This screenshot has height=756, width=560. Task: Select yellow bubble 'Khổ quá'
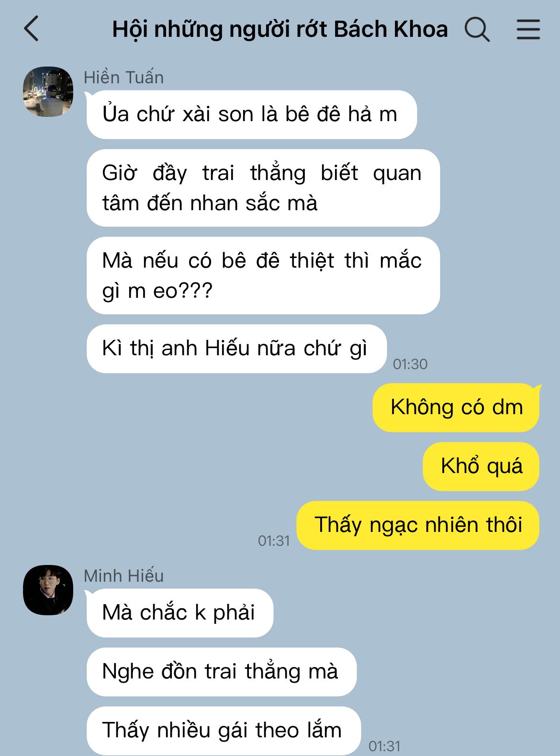coord(481,466)
